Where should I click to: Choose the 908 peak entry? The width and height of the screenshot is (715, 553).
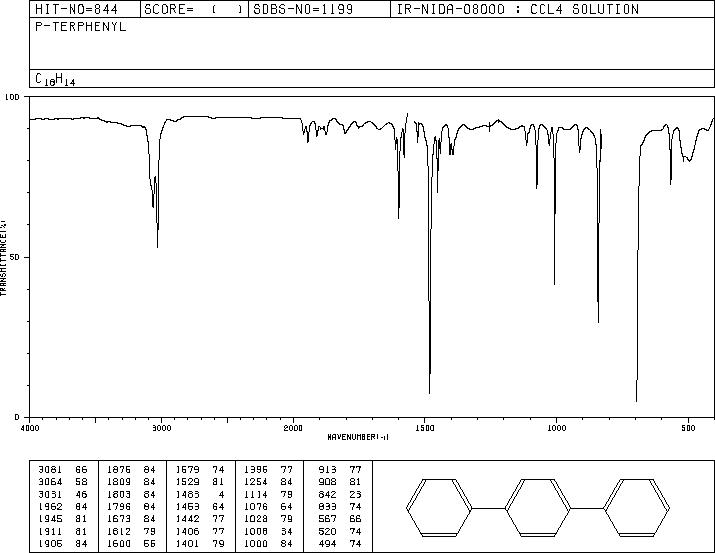pos(340,482)
